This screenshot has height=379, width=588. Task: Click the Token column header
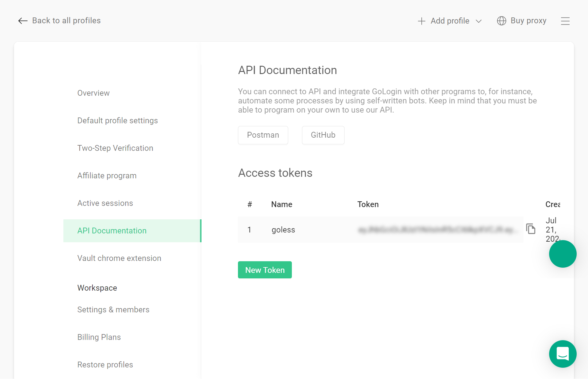pyautogui.click(x=368, y=204)
